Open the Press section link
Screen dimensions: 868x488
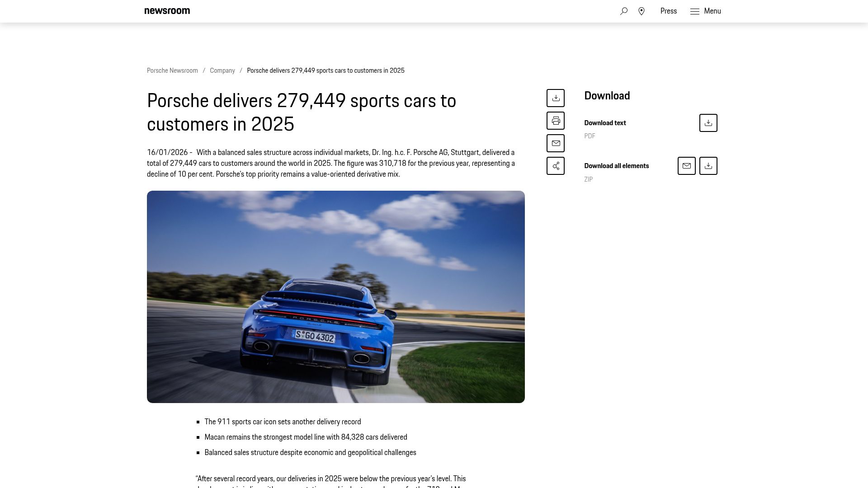(669, 11)
